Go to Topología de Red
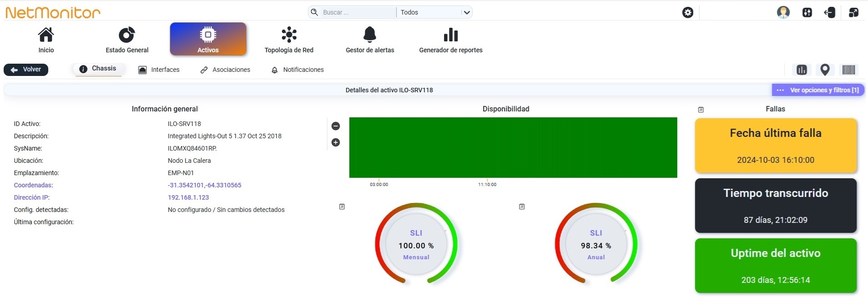 289,40
